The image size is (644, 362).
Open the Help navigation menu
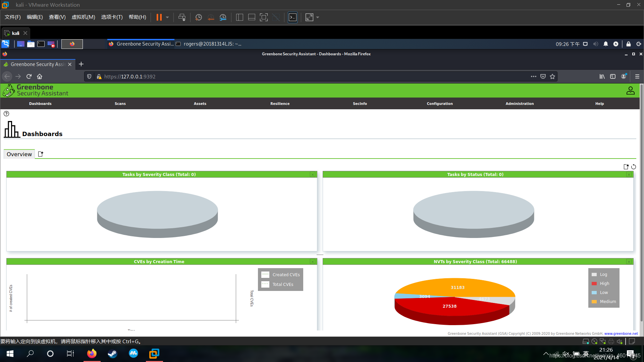pos(599,104)
